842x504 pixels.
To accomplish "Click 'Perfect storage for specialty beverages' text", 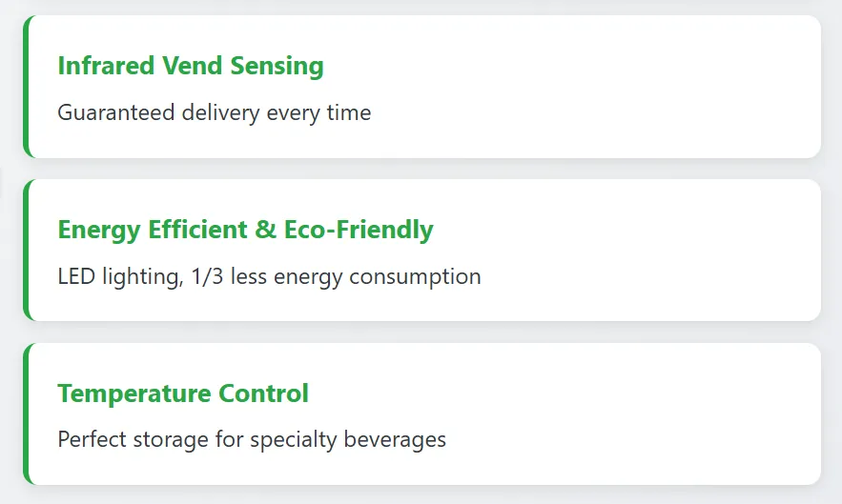I will click(x=252, y=439).
